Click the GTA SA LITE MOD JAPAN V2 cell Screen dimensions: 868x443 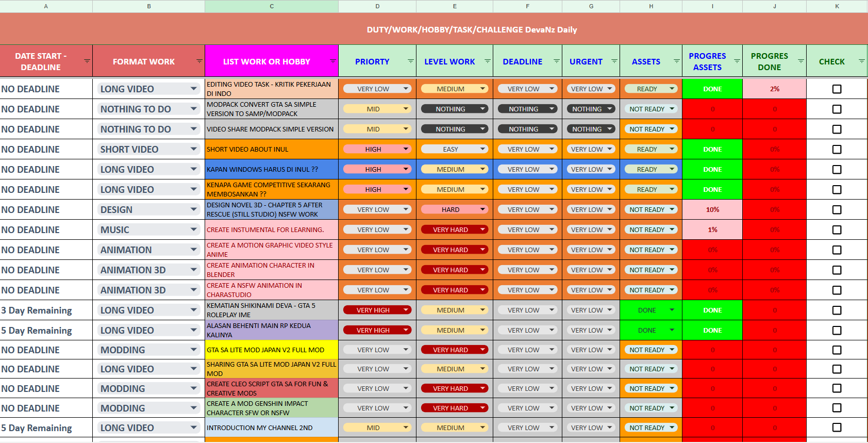(x=271, y=350)
